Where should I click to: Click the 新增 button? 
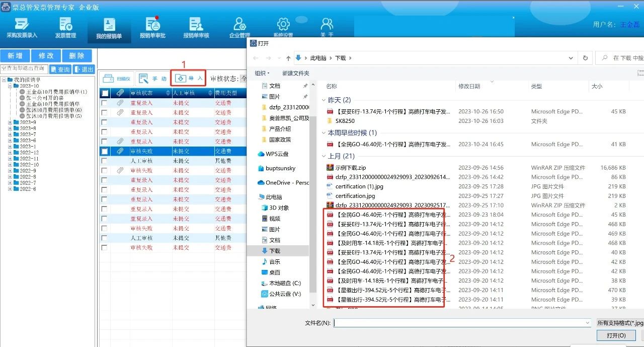pos(15,56)
